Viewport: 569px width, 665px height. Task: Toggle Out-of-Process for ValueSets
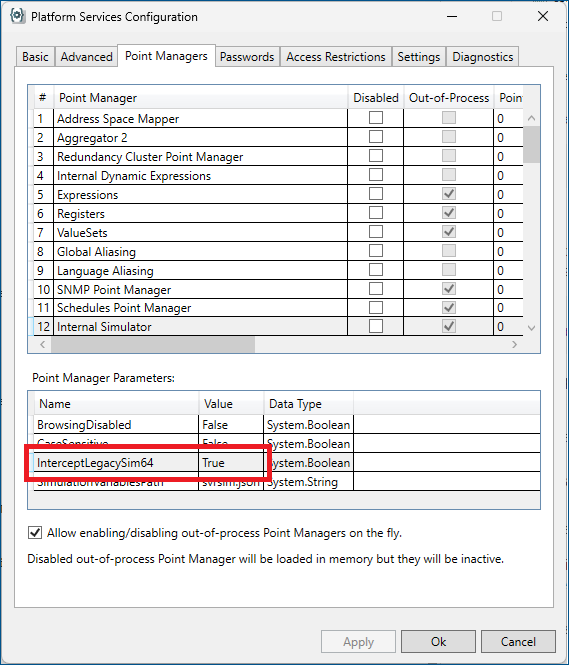coord(449,232)
